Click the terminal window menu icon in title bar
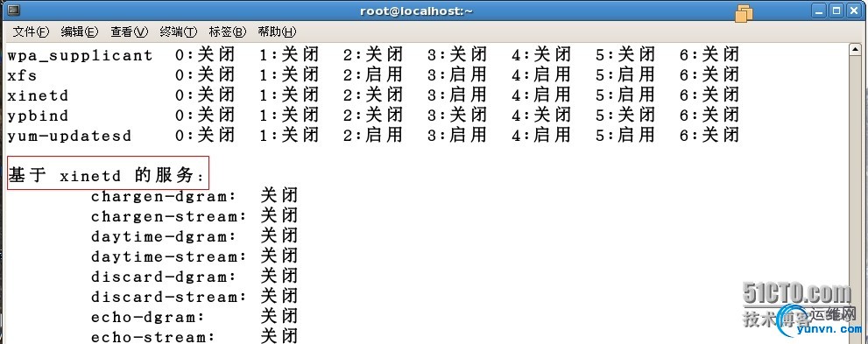 tap(14, 10)
